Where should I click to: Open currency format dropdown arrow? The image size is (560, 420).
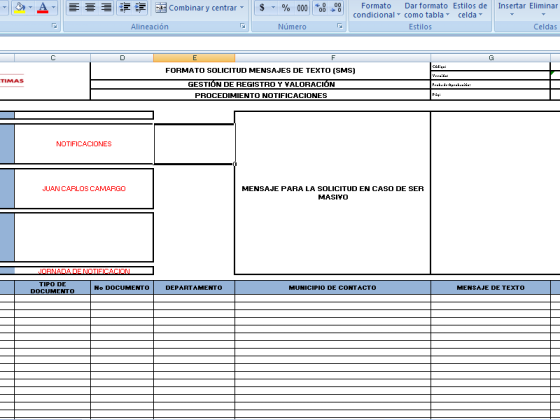click(x=273, y=8)
